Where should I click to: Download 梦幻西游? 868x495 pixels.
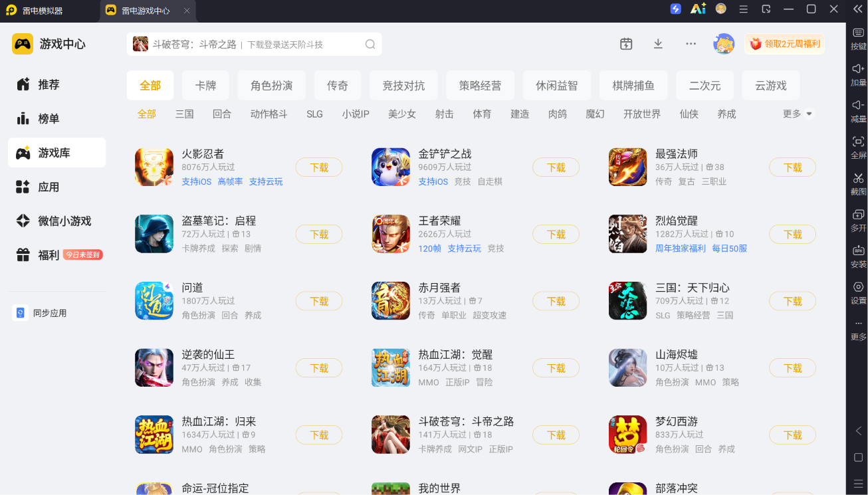point(792,435)
